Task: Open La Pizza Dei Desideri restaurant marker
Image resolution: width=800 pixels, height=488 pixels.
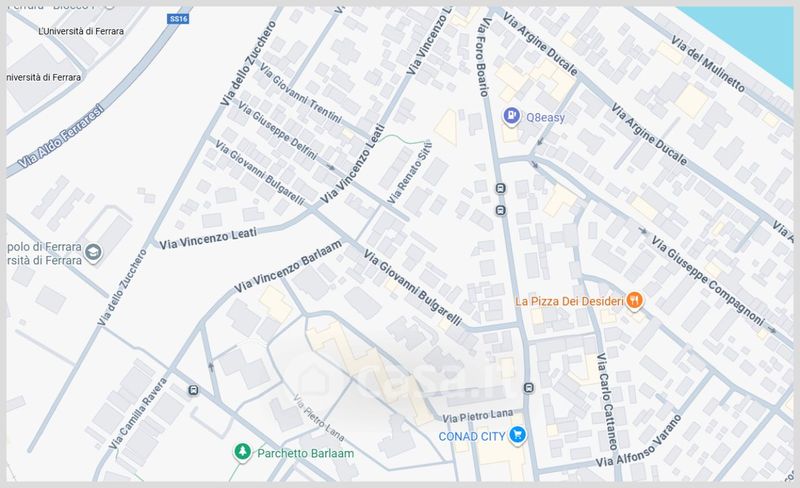Action: (x=634, y=301)
